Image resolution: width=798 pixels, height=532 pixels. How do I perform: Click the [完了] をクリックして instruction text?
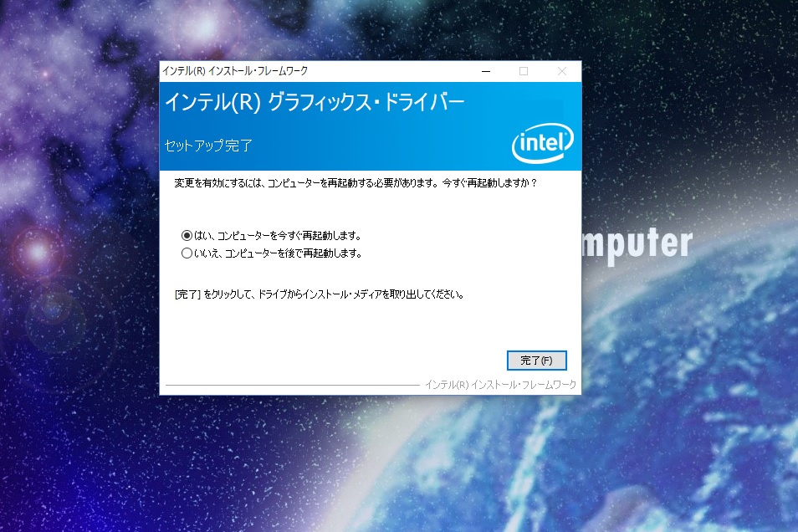pyautogui.click(x=319, y=294)
